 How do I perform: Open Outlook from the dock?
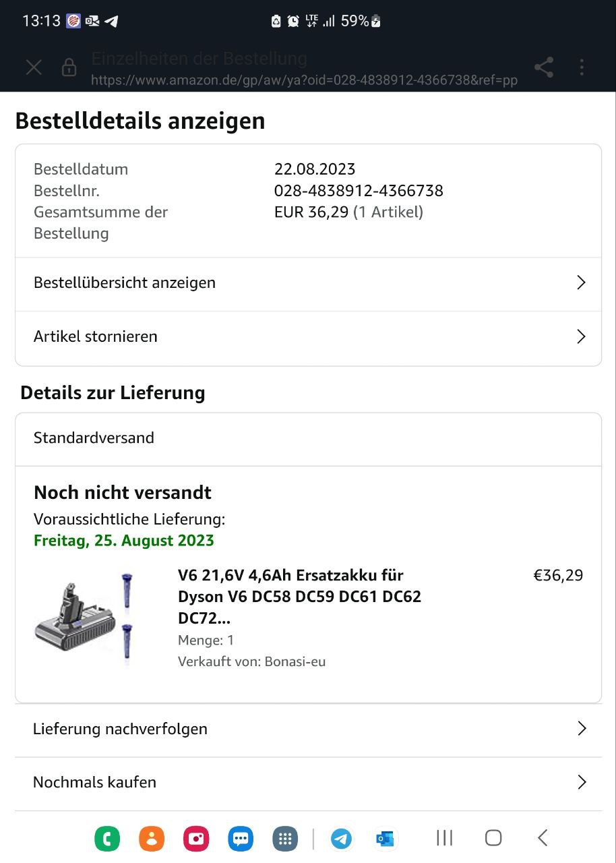pos(385,839)
